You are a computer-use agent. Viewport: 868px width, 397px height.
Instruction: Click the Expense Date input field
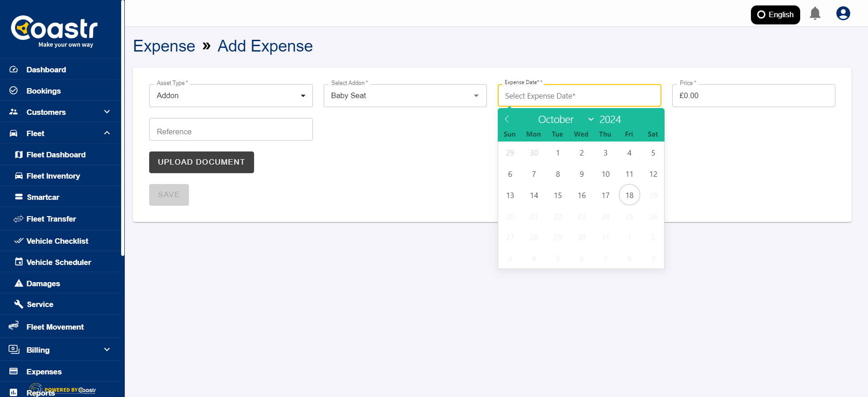click(x=579, y=95)
